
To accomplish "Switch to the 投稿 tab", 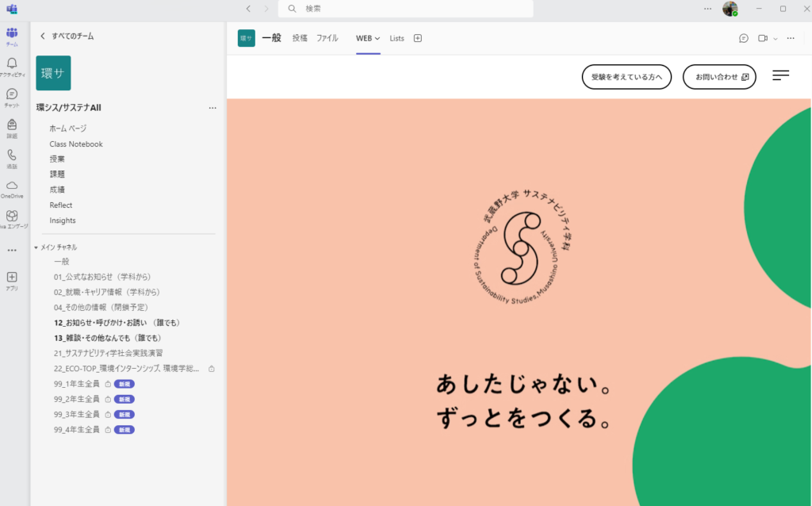I will [300, 38].
